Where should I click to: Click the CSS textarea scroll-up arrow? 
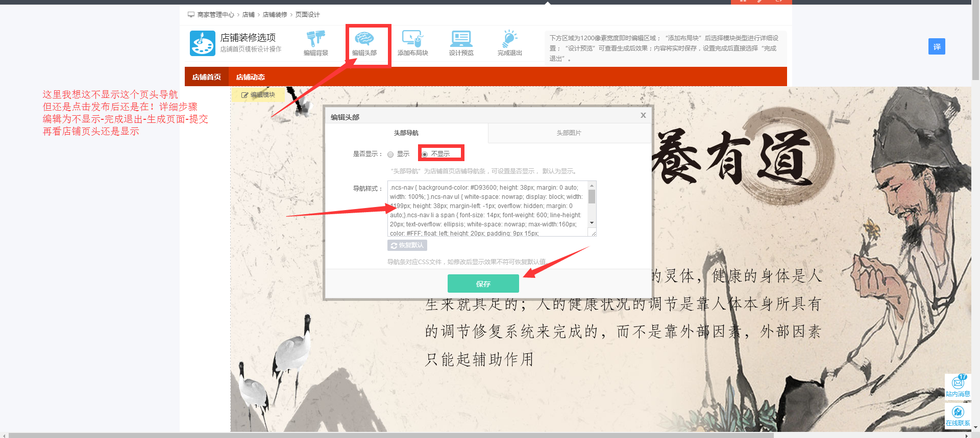click(592, 185)
